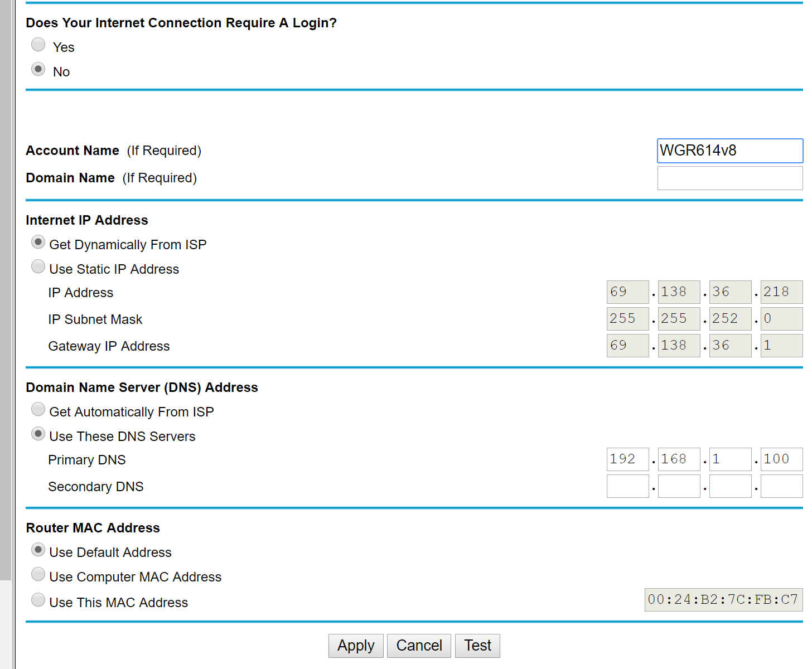812x669 pixels.
Task: Pick Use Computer MAC Address option
Action: (x=38, y=574)
